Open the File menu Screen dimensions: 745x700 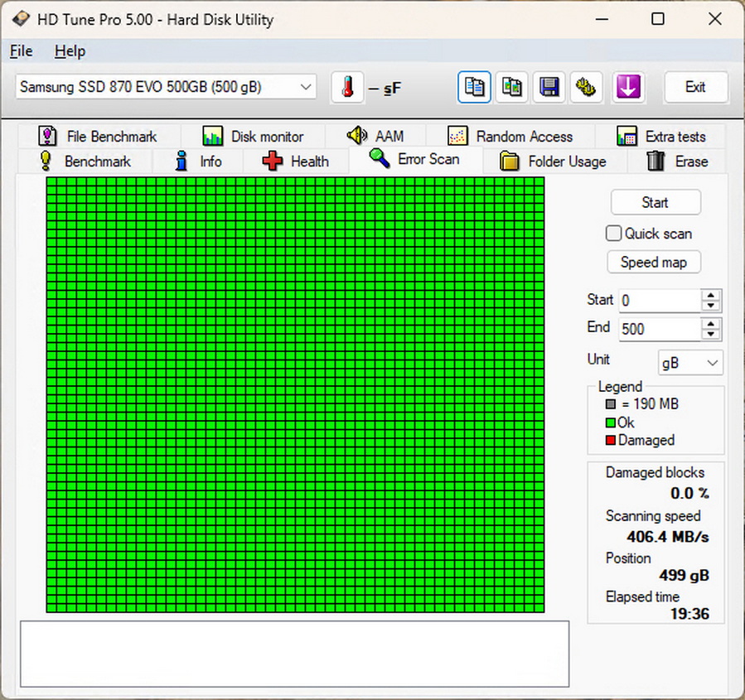click(21, 51)
